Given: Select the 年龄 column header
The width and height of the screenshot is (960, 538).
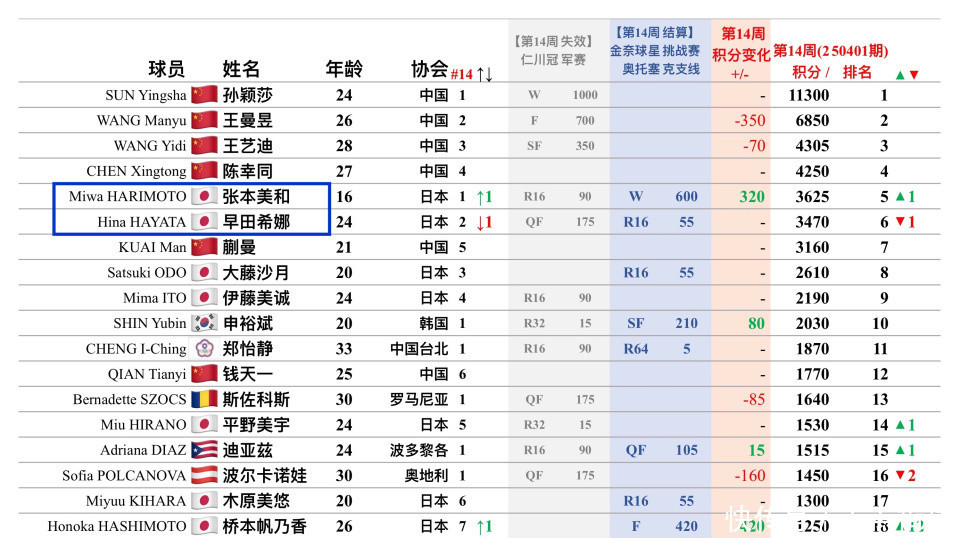Looking at the screenshot, I should 344,69.
